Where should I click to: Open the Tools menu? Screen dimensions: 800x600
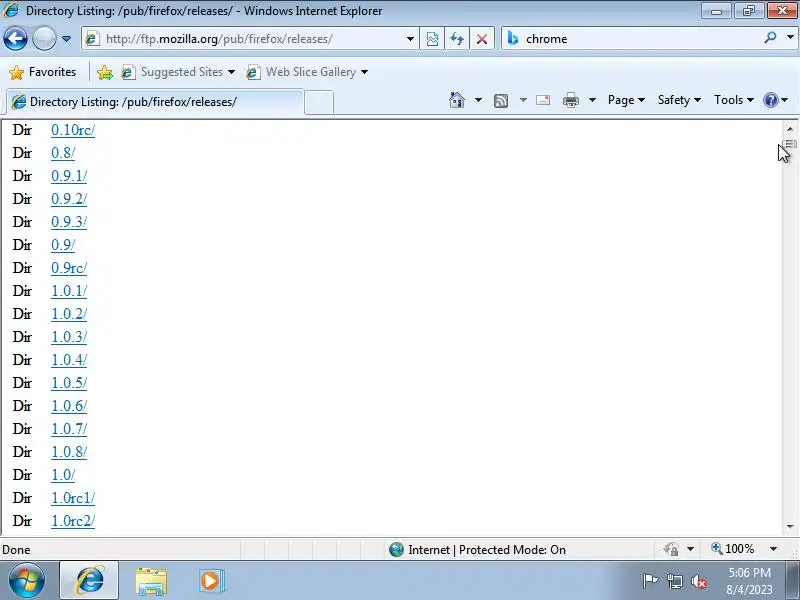point(734,100)
